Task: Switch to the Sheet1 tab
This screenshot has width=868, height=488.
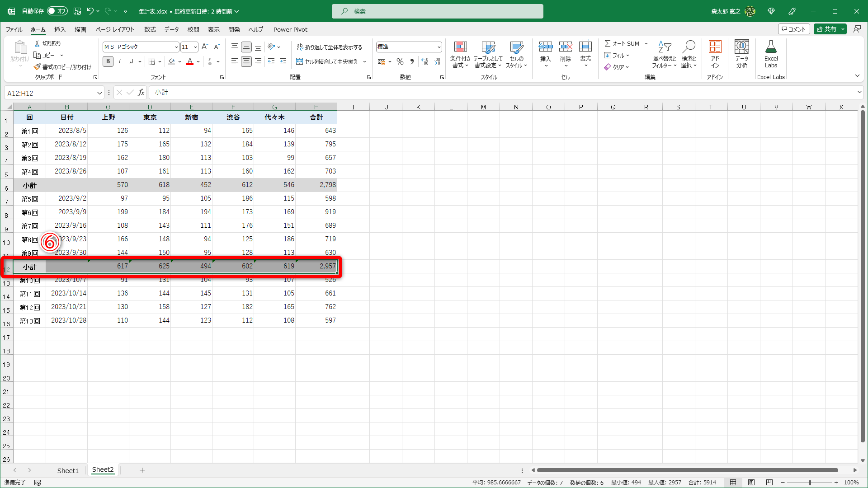Action: [x=68, y=470]
